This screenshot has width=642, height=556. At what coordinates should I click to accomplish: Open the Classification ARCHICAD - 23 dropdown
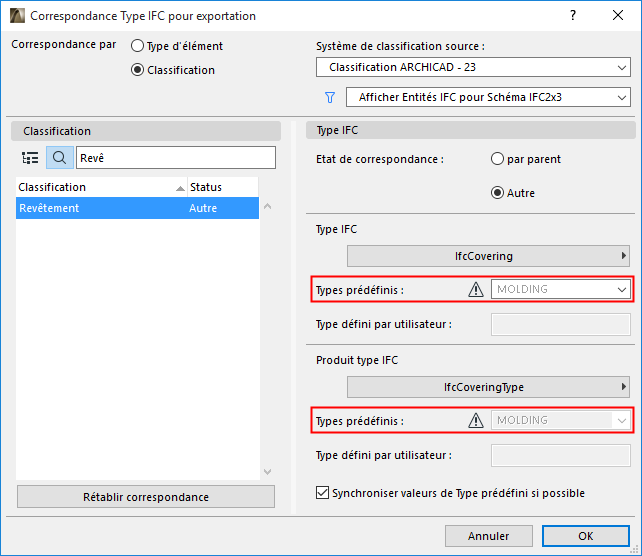(x=472, y=68)
